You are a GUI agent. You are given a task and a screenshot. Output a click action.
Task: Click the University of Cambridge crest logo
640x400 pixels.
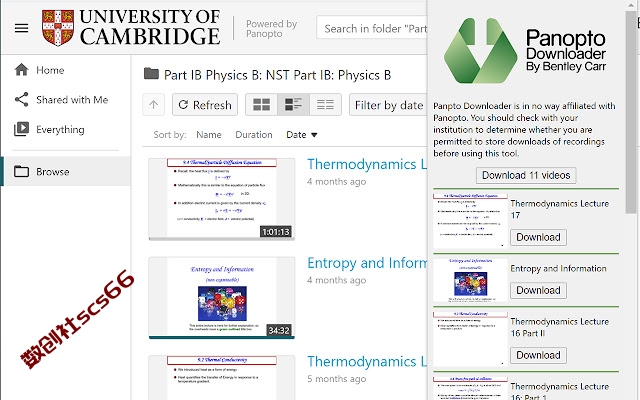[58, 28]
